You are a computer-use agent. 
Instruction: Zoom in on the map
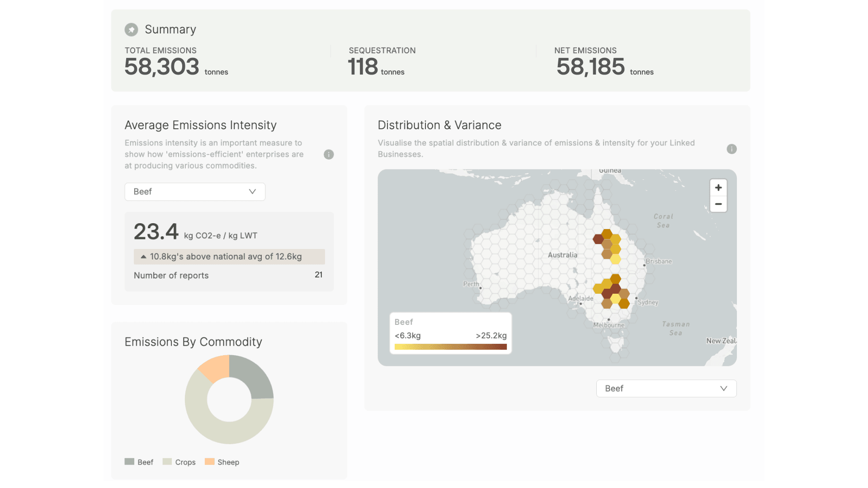coord(718,188)
